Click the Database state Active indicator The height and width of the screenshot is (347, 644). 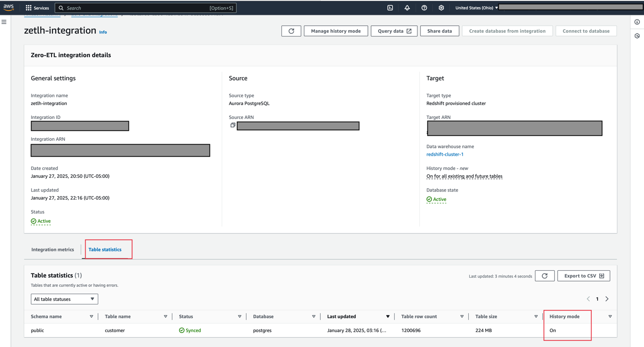(x=436, y=199)
